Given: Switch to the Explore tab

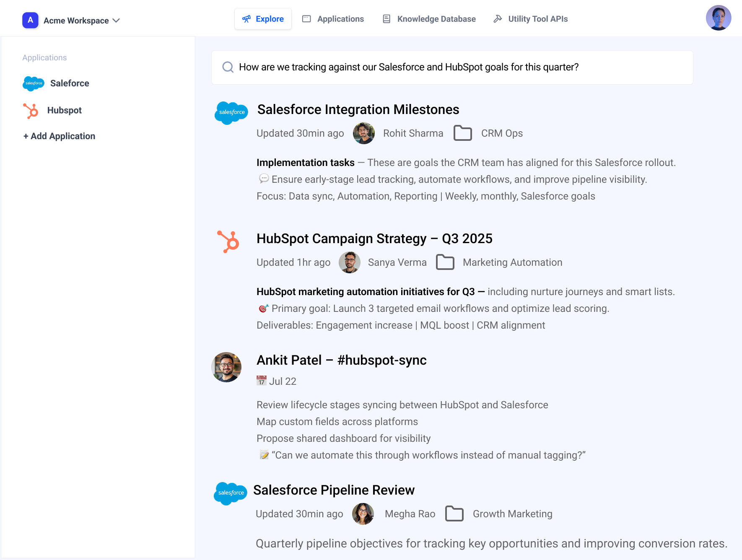Looking at the screenshot, I should click(x=263, y=19).
